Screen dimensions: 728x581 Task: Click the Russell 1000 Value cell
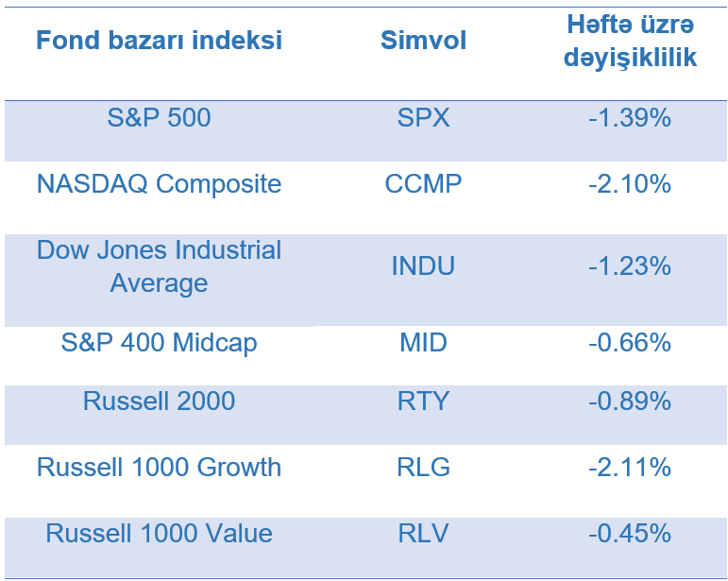[x=159, y=533]
